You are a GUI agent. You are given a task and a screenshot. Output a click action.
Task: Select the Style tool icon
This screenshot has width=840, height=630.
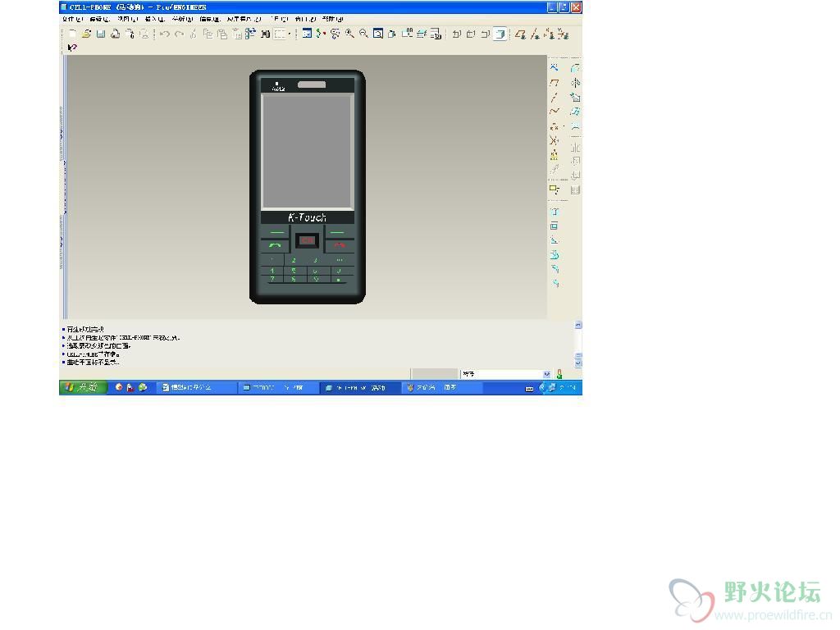coord(575,126)
